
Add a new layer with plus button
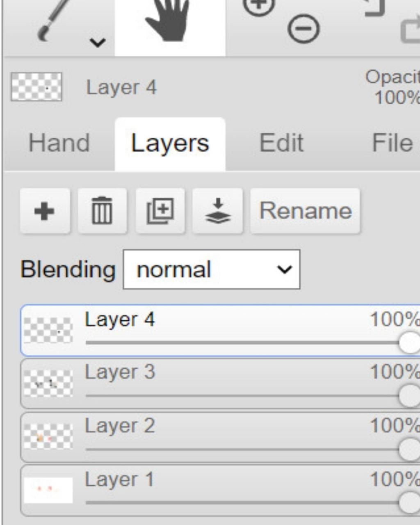[45, 211]
